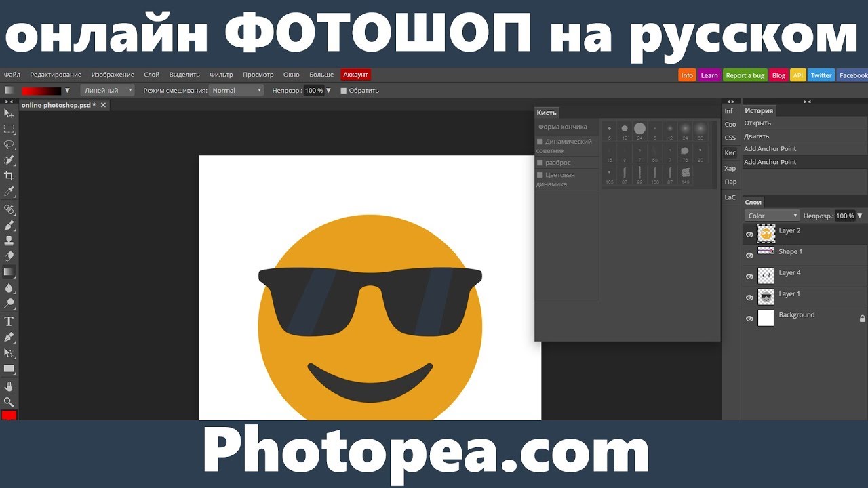This screenshot has height=488, width=868.
Task: Click the gradient tool preset icon in options bar
Action: pyautogui.click(x=9, y=90)
